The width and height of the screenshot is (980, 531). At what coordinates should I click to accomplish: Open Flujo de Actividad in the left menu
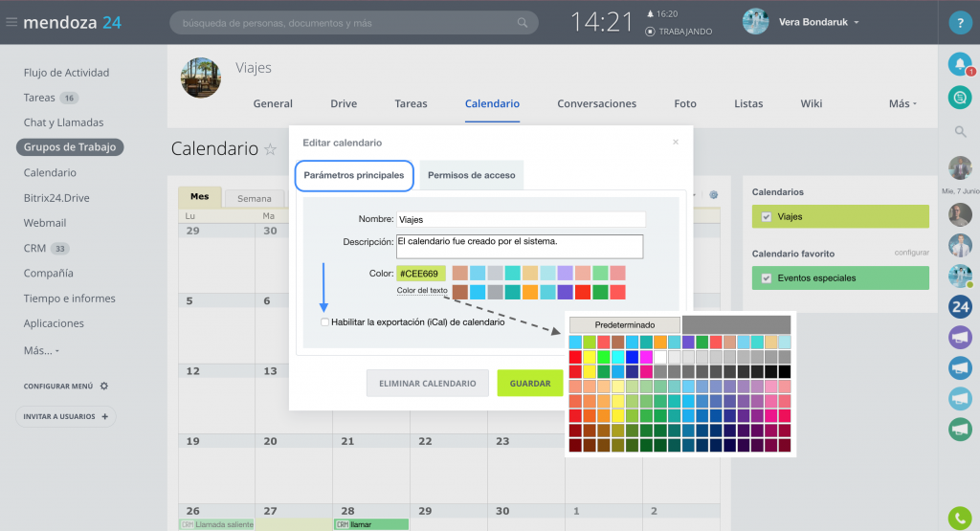pos(66,73)
